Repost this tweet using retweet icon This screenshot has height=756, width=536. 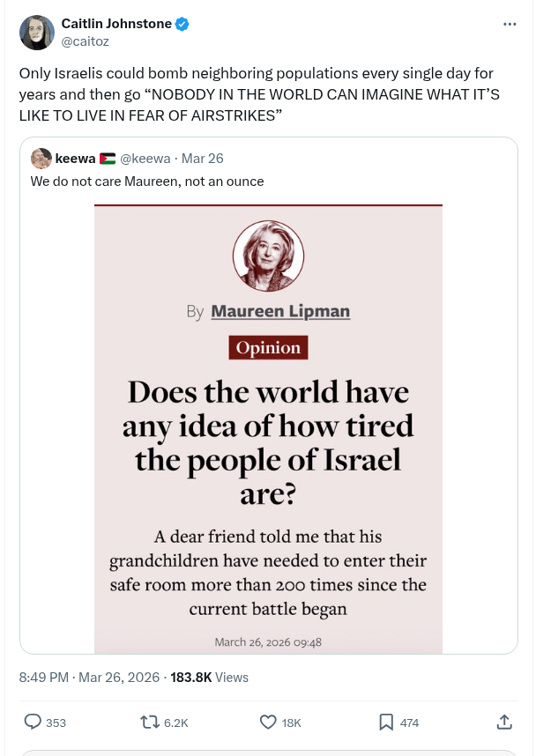[151, 722]
